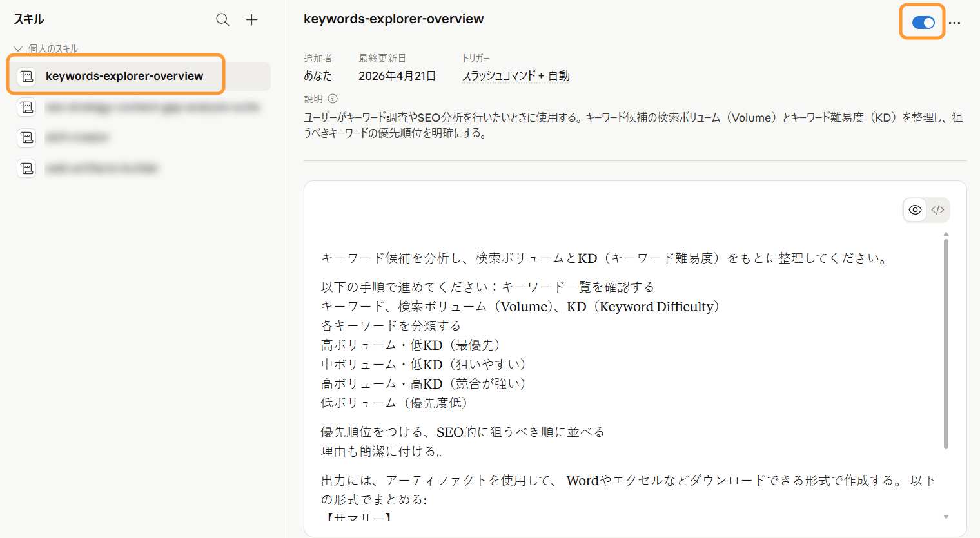Open the three-dot more options menu
Screen dimensions: 980x538
coord(955,23)
